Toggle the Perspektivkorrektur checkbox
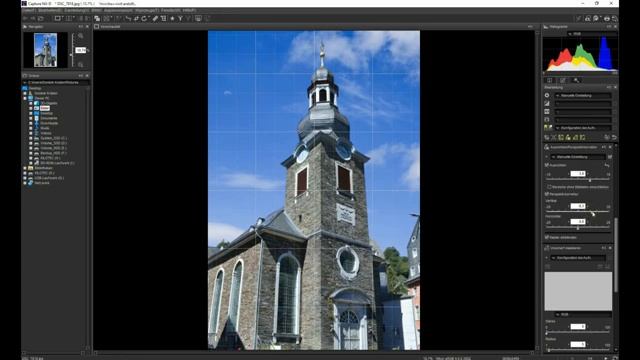 click(x=547, y=194)
